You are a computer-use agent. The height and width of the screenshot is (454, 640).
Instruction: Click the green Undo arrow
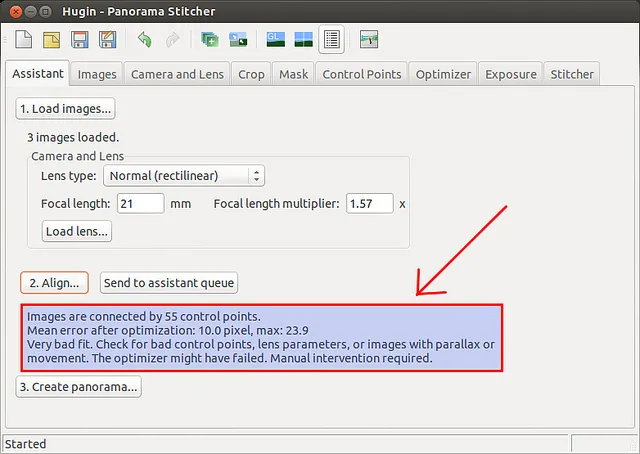coord(145,40)
